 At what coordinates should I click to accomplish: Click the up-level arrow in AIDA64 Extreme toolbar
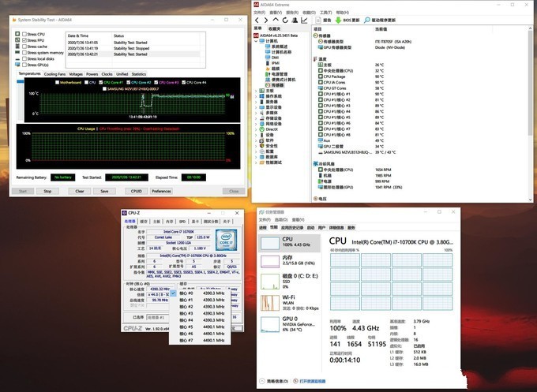276,21
